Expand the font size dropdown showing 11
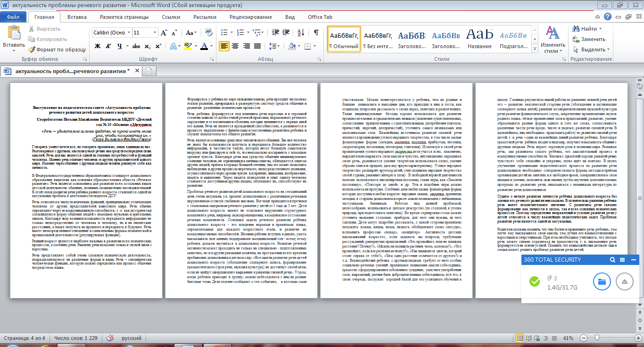Image resolution: width=644 pixels, height=347 pixels. 155,33
